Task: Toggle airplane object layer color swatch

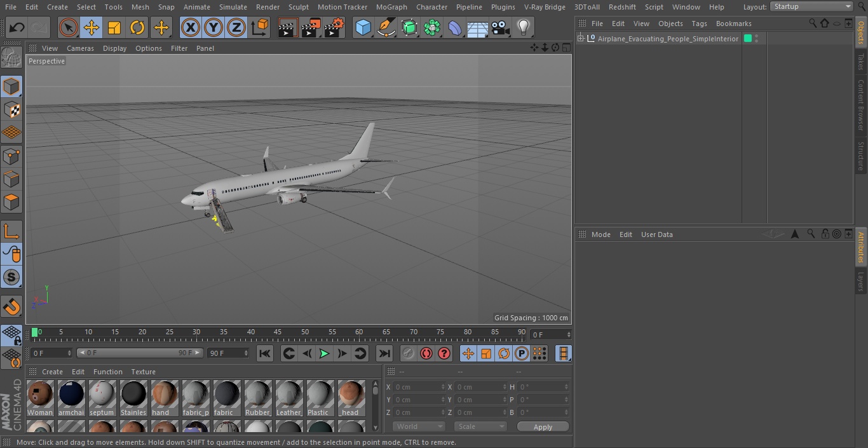Action: [748, 39]
